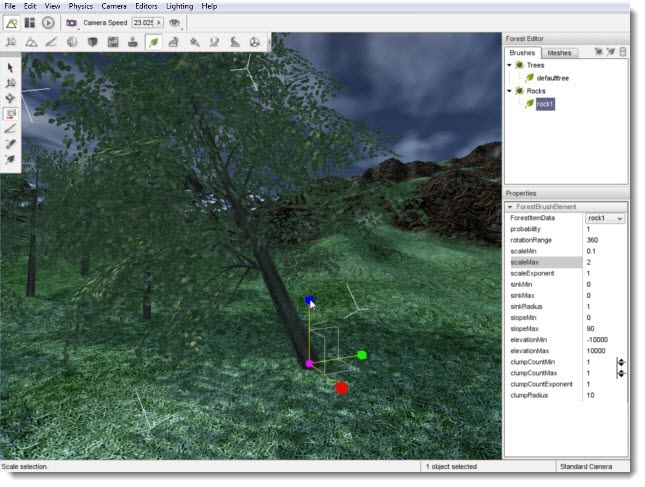Open the Sketch Tool cube icon

[x=93, y=42]
